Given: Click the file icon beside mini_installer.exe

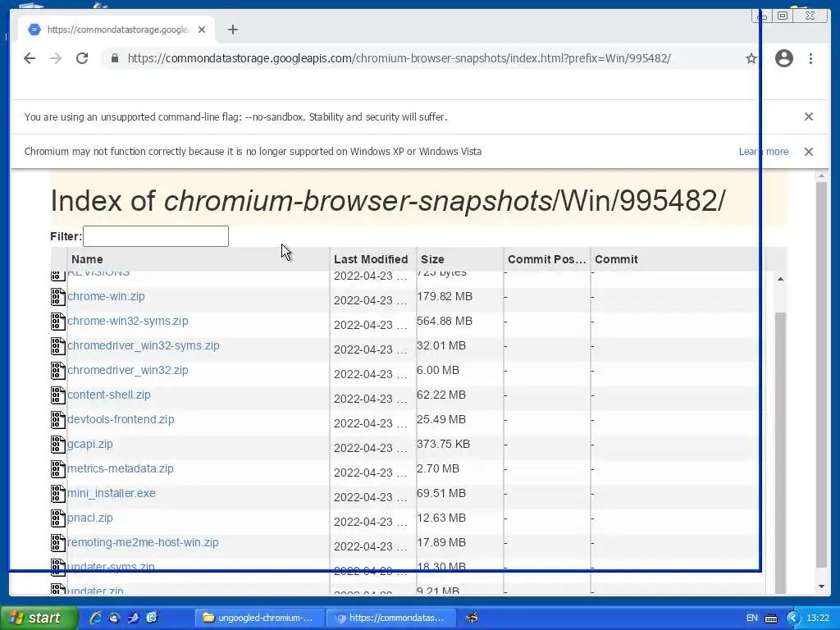Looking at the screenshot, I should coord(58,494).
